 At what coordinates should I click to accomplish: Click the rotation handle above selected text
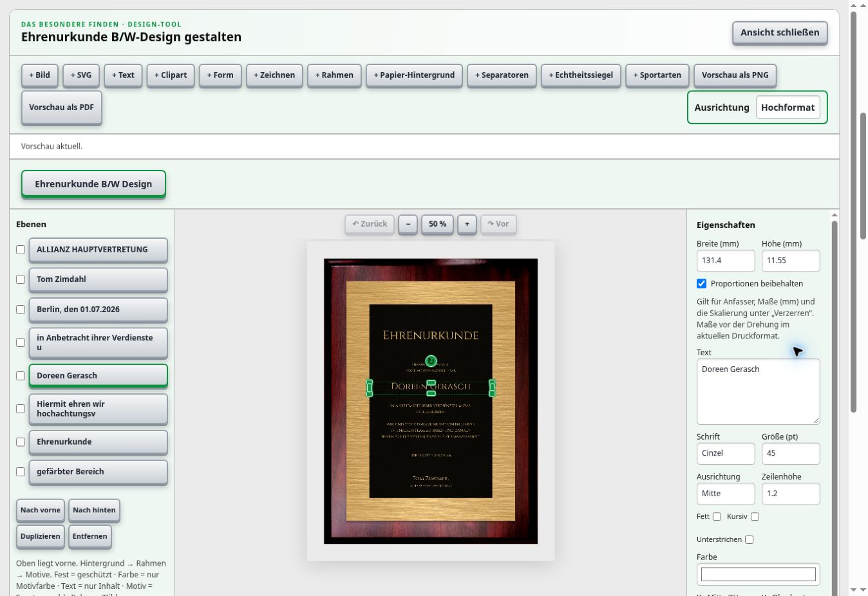[431, 361]
